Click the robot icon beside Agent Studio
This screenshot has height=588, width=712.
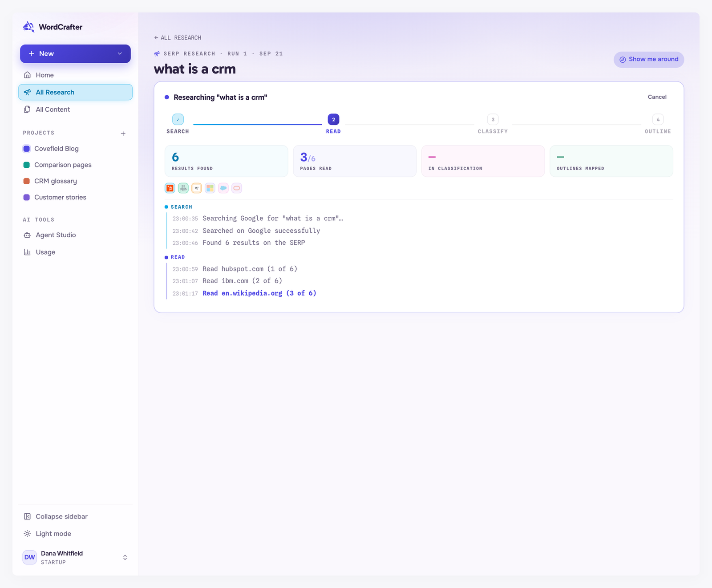tap(27, 235)
